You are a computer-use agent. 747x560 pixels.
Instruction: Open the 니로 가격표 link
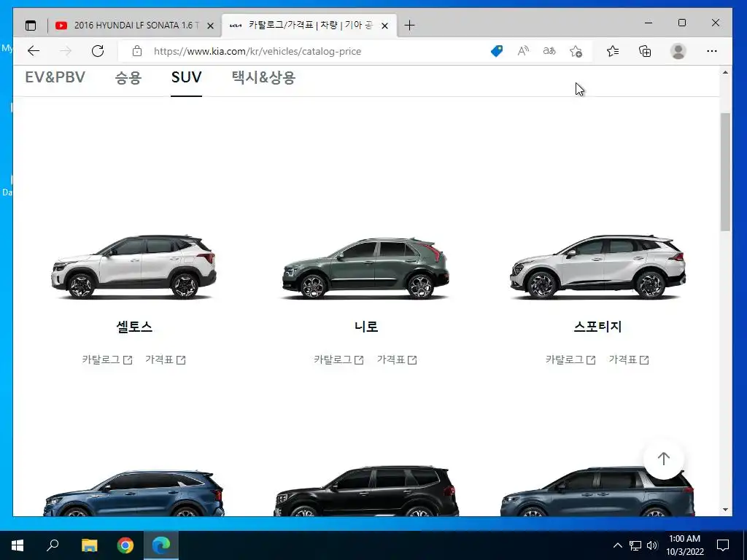click(397, 359)
